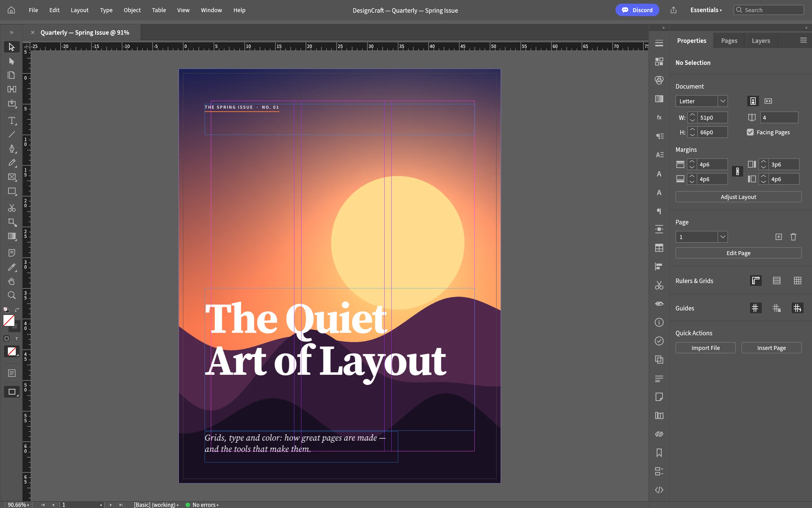Toggle the margins link chain icon
The height and width of the screenshot is (508, 812).
737,172
